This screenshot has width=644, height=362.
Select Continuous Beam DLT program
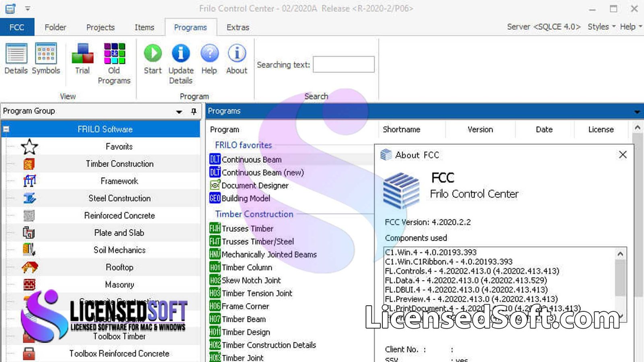pyautogui.click(x=246, y=160)
